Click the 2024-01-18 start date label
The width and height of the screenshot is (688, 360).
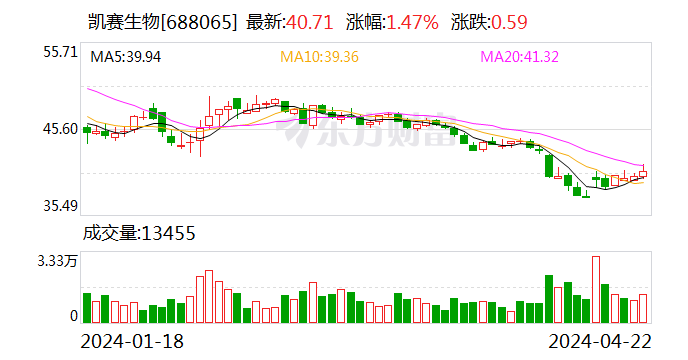(132, 341)
